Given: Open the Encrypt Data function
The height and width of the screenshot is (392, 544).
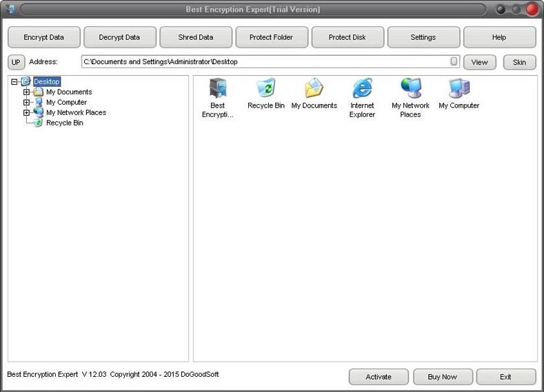Looking at the screenshot, I should click(x=44, y=37).
